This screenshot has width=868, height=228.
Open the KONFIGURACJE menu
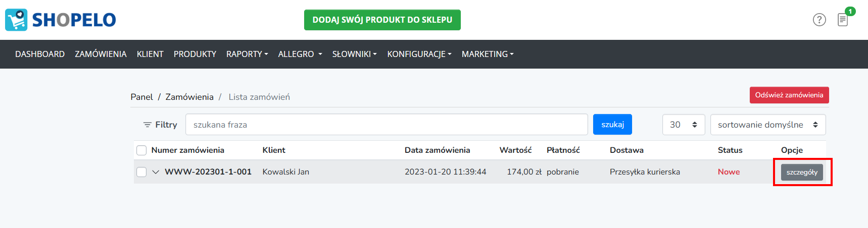coord(419,54)
